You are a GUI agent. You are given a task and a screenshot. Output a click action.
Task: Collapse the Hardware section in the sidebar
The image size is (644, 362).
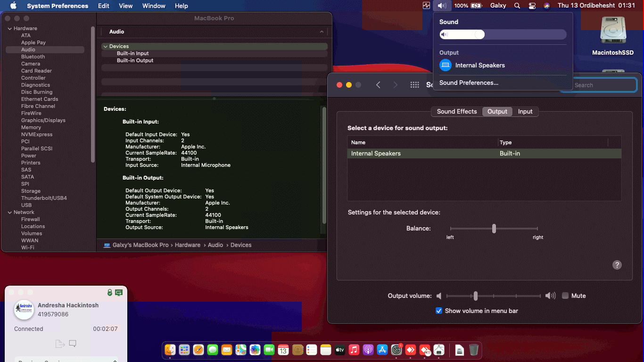(x=9, y=29)
